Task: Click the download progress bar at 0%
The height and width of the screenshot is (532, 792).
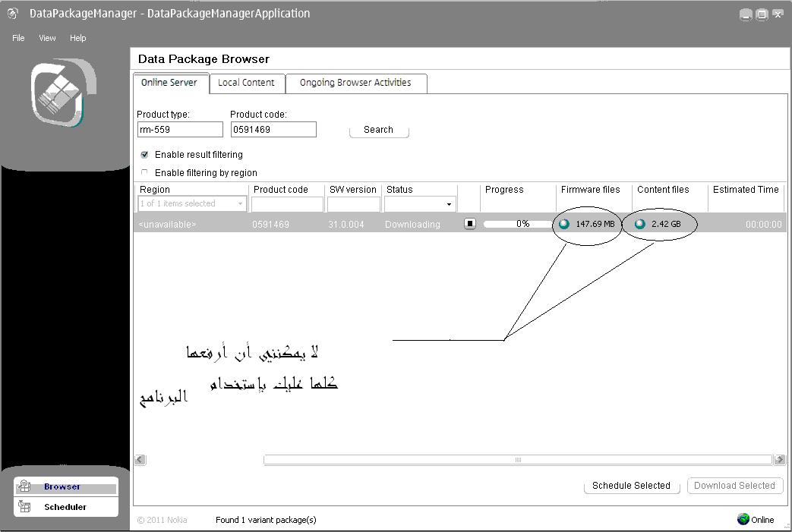Action: click(x=518, y=224)
